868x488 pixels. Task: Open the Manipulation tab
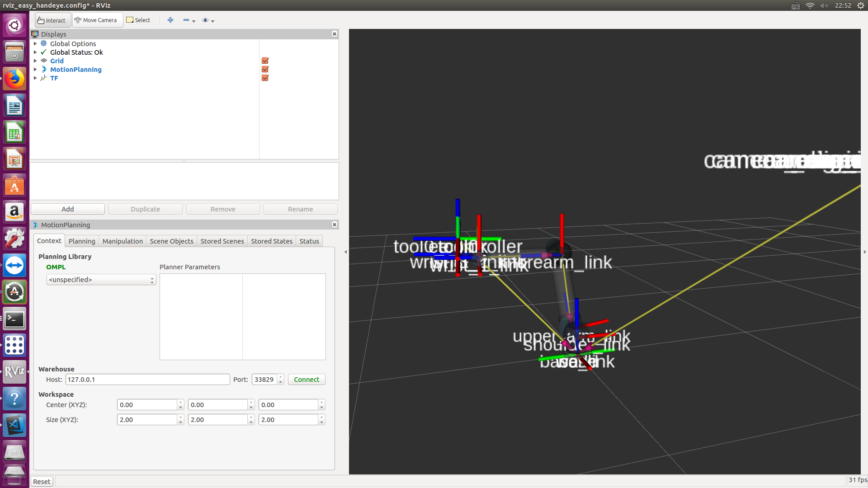coord(123,241)
